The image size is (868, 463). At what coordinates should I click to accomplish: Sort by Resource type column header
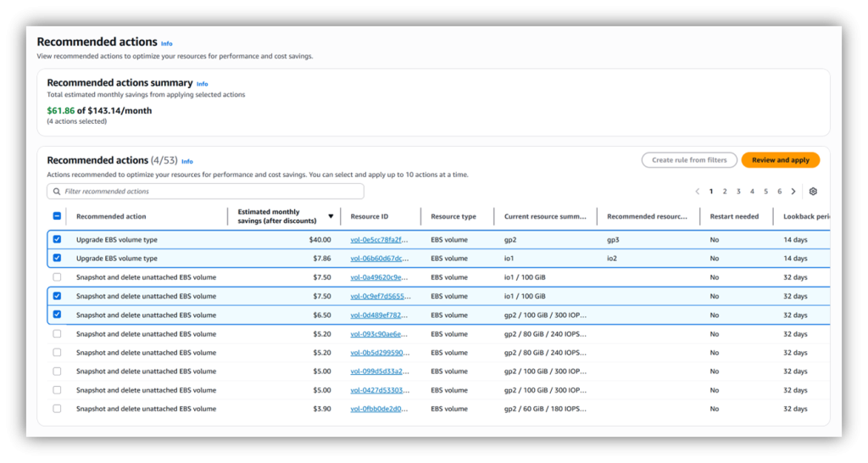(453, 216)
